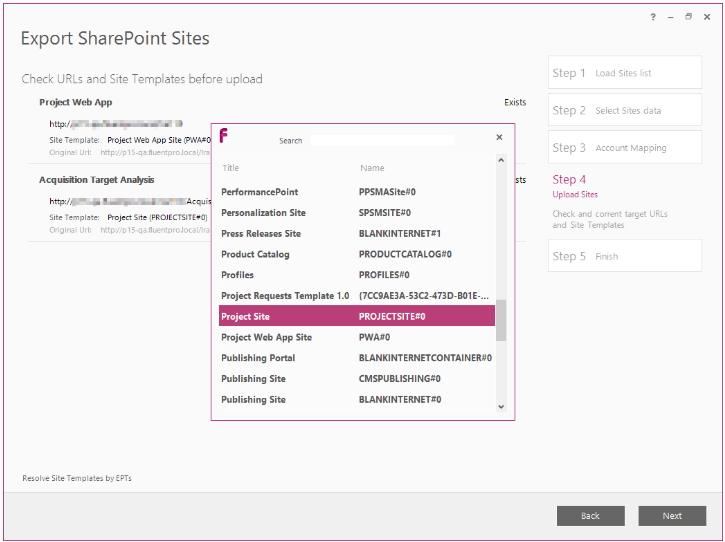This screenshot has width=725, height=542.
Task: Click the list scrollbar up arrow
Action: click(501, 160)
